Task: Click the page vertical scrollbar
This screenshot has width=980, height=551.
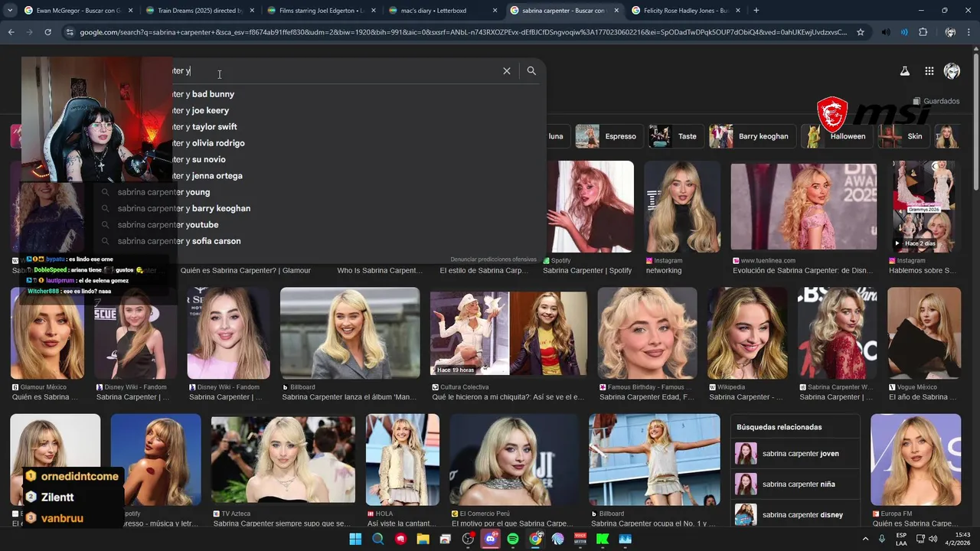Action: point(975,122)
